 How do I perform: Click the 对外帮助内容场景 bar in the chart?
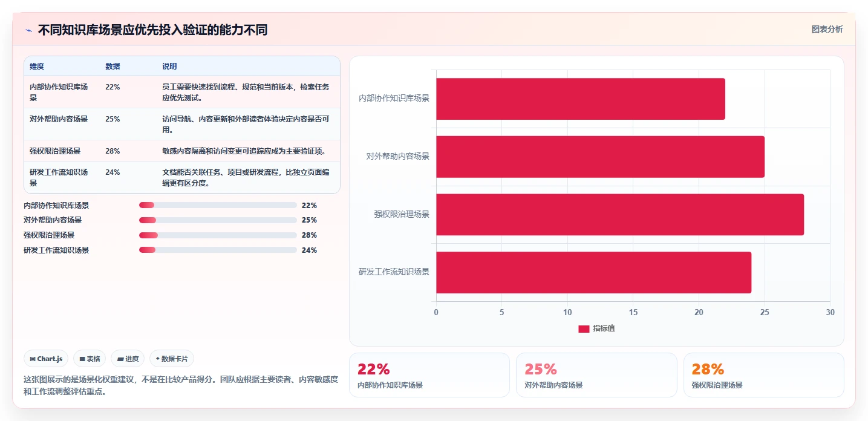(600, 157)
